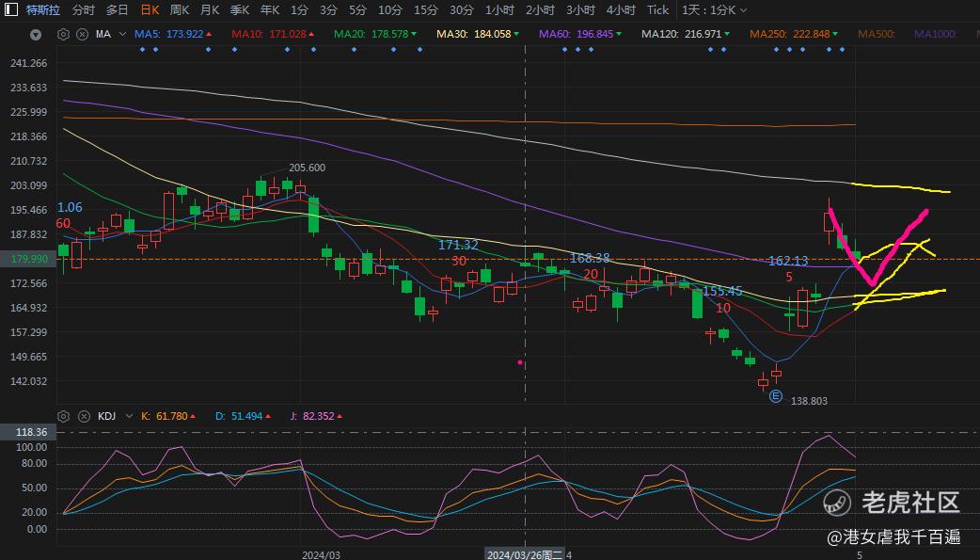Click the KDJ K: 61.780 value
Viewport: 980px width, 560px height.
tap(168, 416)
